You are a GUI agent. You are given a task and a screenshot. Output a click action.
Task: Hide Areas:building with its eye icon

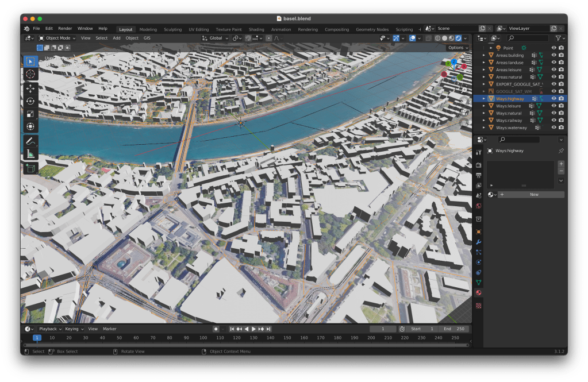[554, 55]
